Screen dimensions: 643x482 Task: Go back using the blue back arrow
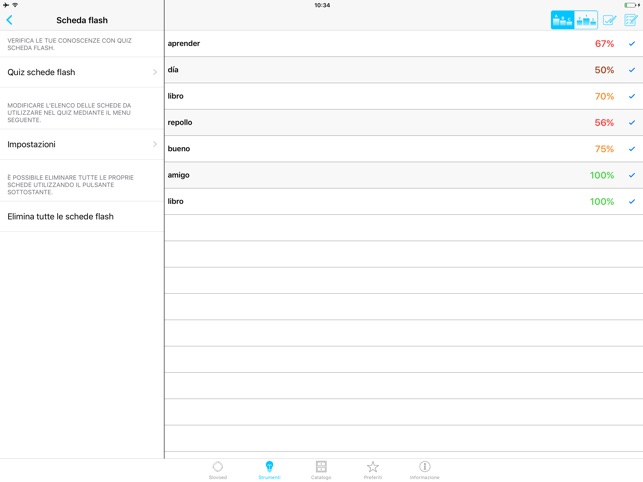pos(9,20)
